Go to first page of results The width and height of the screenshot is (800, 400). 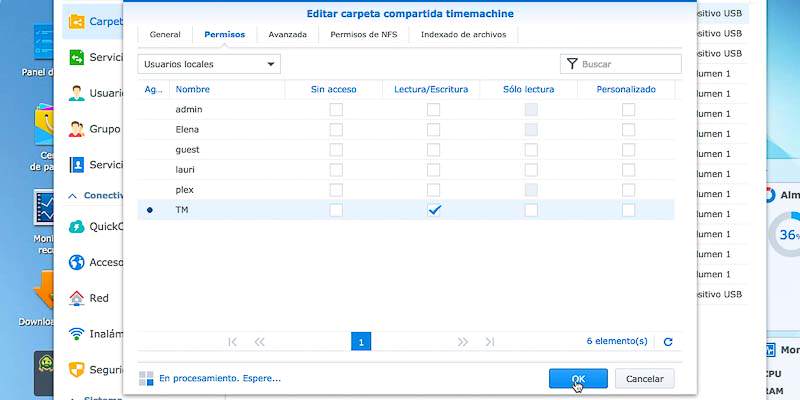pos(232,342)
